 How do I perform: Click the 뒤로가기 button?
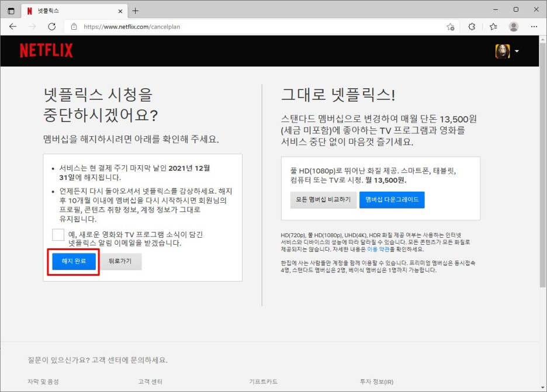click(120, 261)
